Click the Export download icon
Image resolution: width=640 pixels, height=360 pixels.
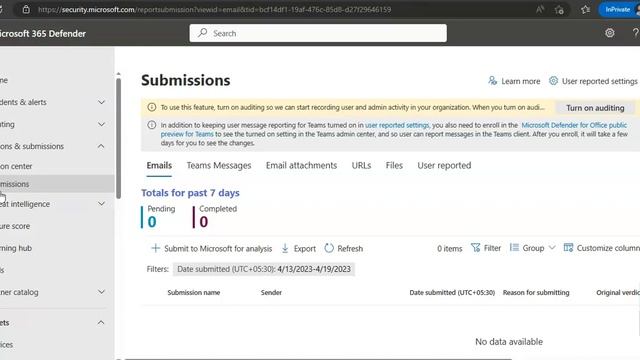coord(285,248)
